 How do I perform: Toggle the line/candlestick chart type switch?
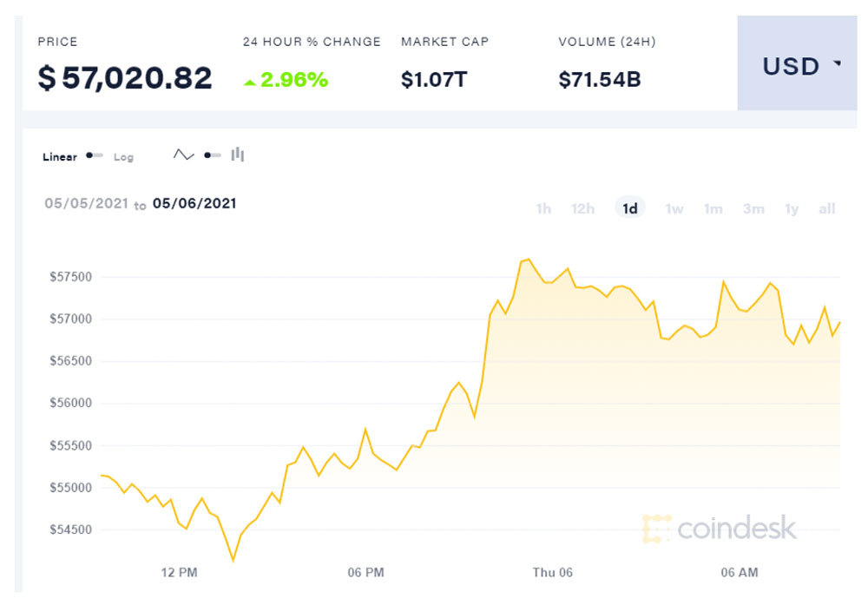(212, 155)
